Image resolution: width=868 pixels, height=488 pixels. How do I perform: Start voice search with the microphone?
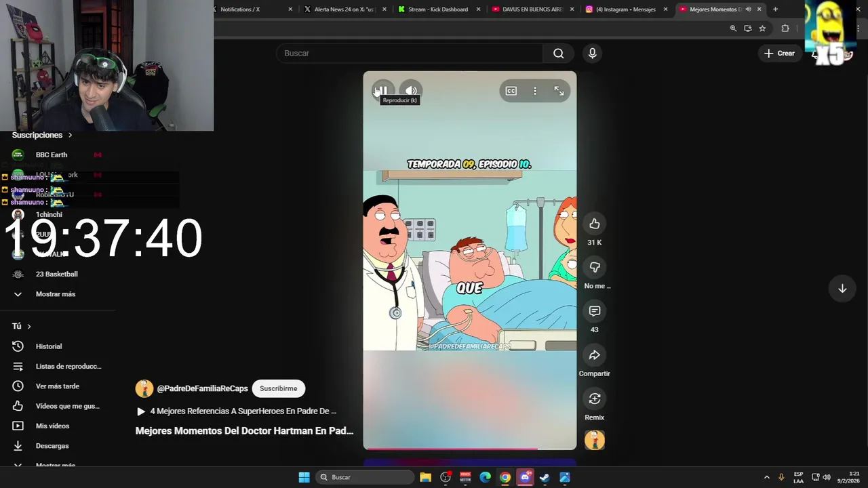[593, 54]
